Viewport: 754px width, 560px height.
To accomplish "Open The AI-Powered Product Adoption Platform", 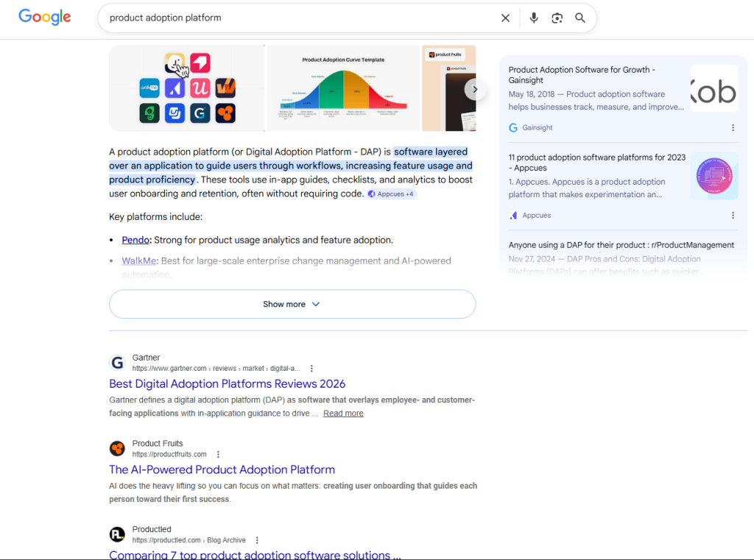I will (222, 469).
